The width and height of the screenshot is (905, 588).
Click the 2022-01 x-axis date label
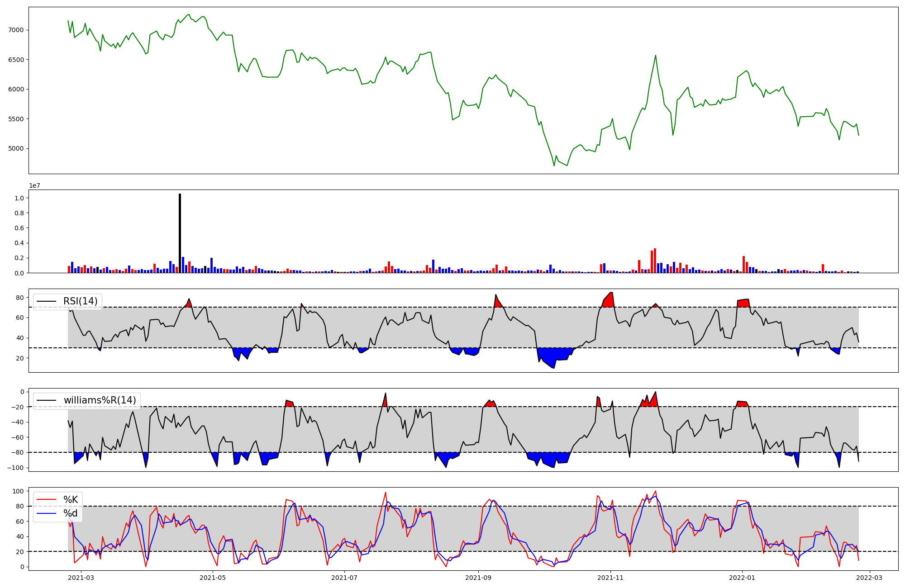point(742,578)
